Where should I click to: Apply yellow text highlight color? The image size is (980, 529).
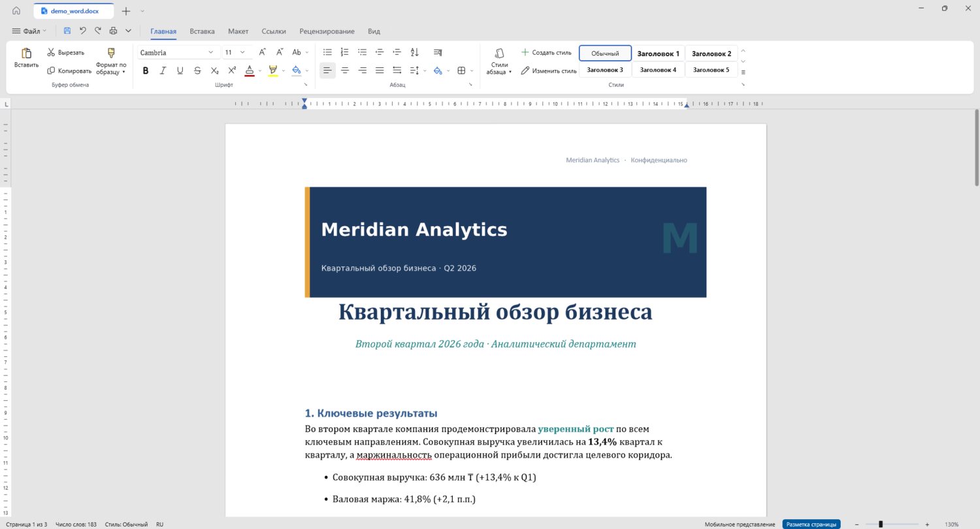click(273, 71)
